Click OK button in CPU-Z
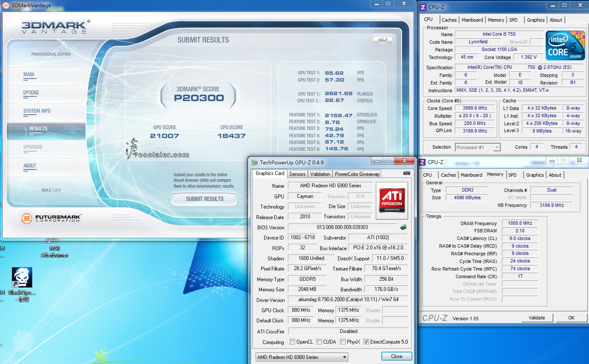The height and width of the screenshot is (364, 589). (x=571, y=318)
